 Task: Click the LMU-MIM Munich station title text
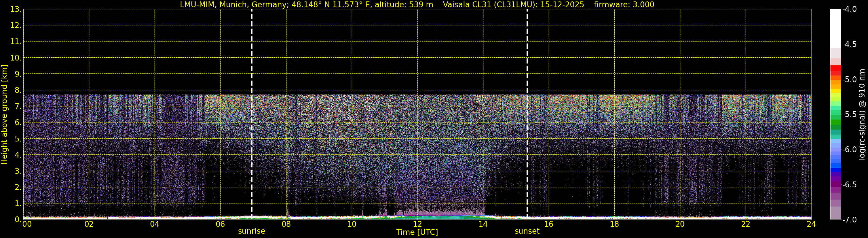tap(306, 5)
